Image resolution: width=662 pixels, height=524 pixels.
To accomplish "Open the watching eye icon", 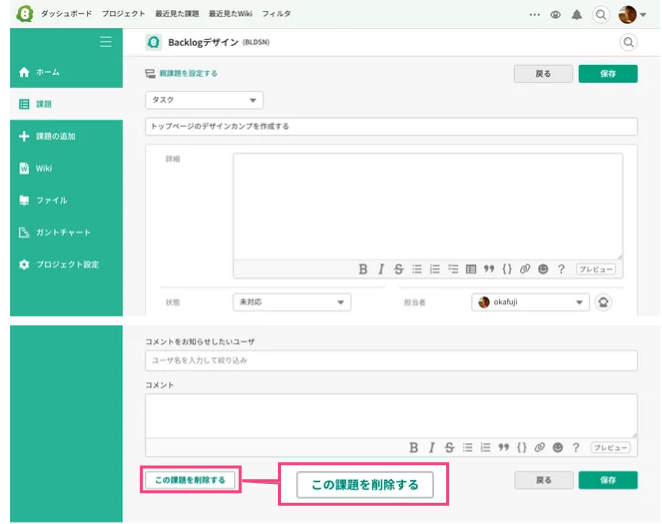I will [556, 15].
